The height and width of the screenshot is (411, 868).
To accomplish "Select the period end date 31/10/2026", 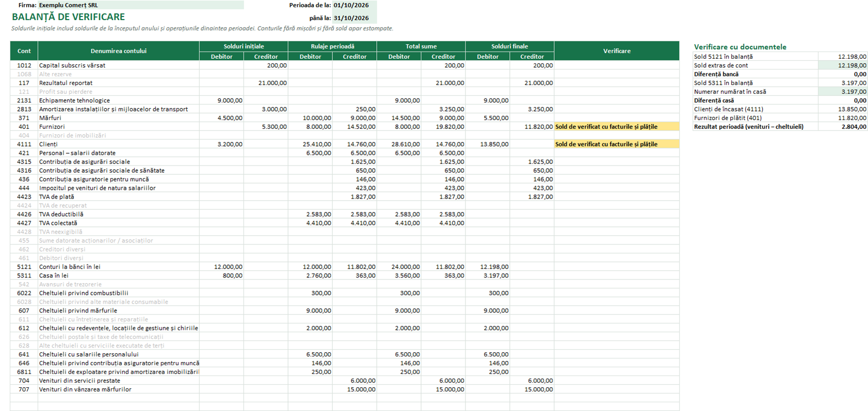I will click(355, 18).
